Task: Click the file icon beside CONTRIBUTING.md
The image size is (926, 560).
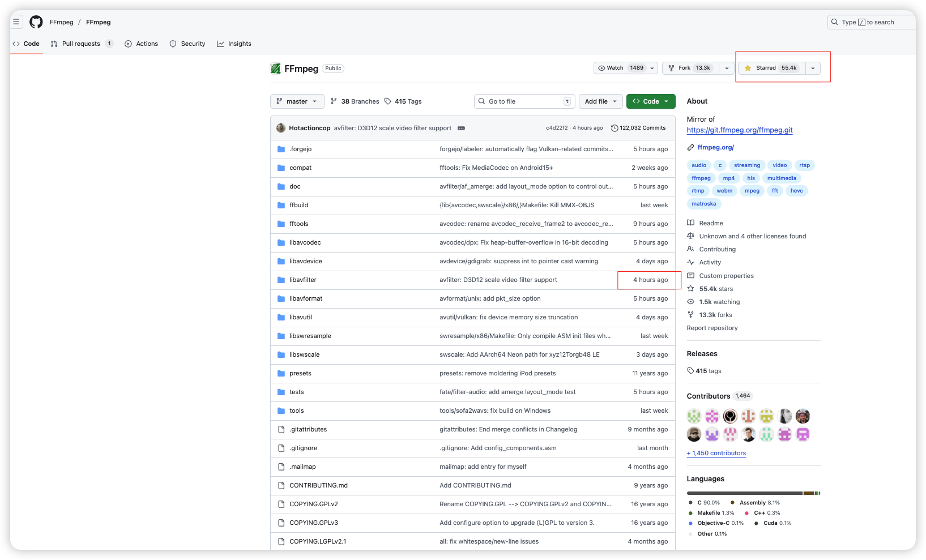Action: 281,485
